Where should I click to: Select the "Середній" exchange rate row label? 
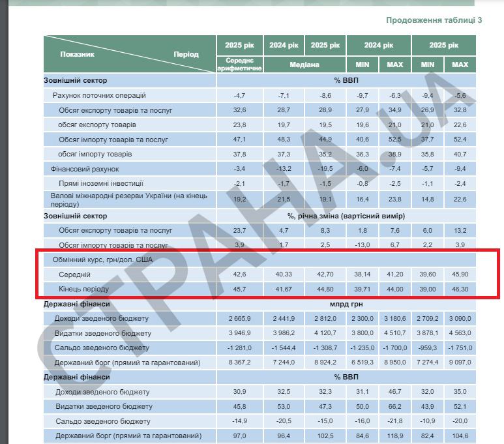point(74,274)
